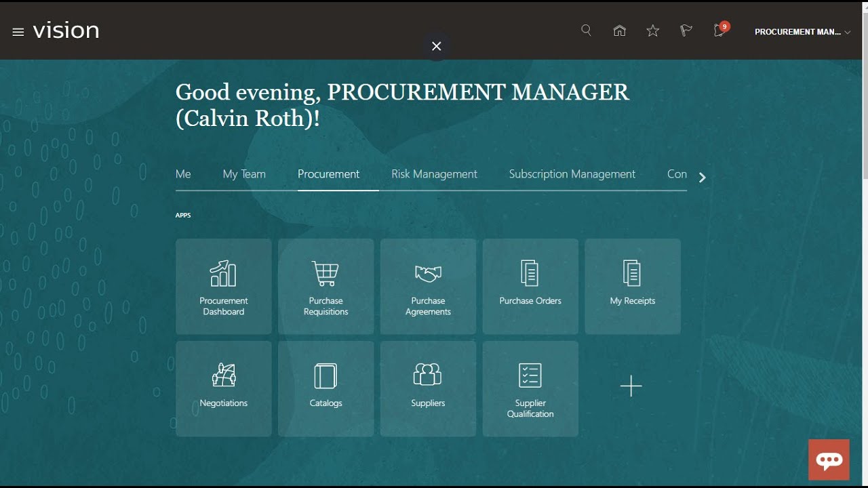The image size is (868, 488).
Task: Open the Risk Management tab
Action: point(434,174)
